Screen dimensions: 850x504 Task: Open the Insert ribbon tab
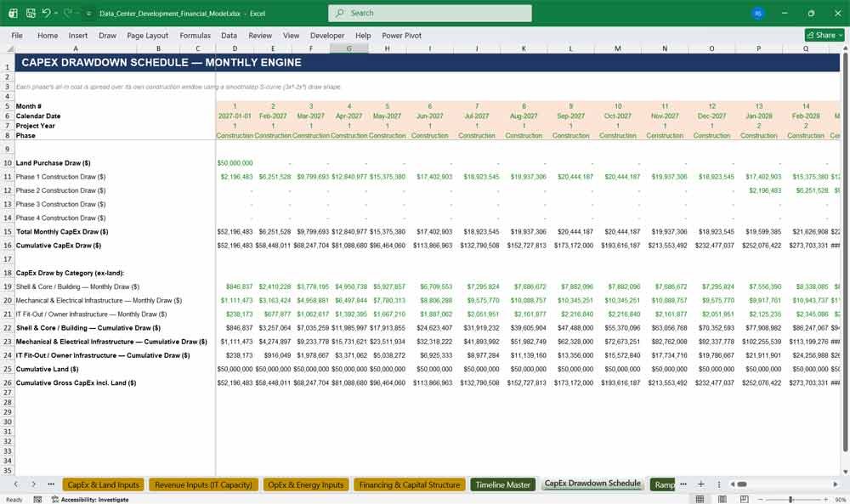click(x=78, y=35)
